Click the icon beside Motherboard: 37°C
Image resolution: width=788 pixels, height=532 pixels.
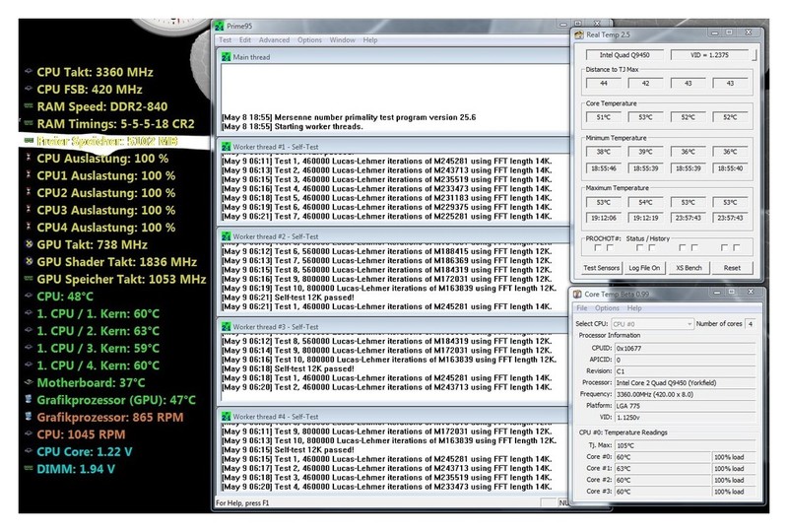(29, 382)
